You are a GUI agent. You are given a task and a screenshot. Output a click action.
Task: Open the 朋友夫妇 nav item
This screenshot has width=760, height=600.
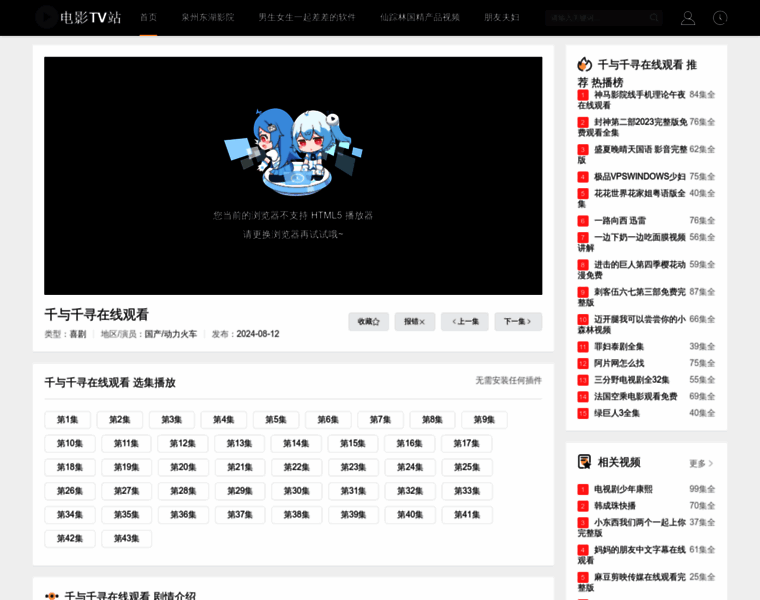(x=502, y=17)
